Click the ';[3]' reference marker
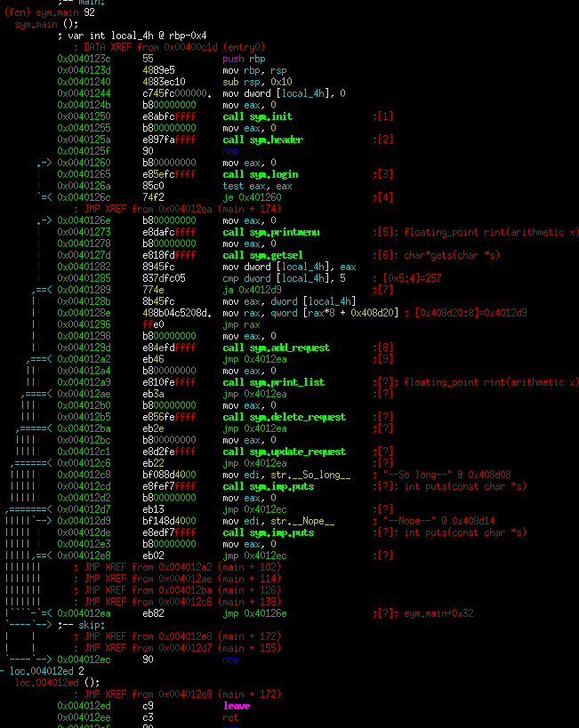The width and height of the screenshot is (579, 728). pos(383,174)
